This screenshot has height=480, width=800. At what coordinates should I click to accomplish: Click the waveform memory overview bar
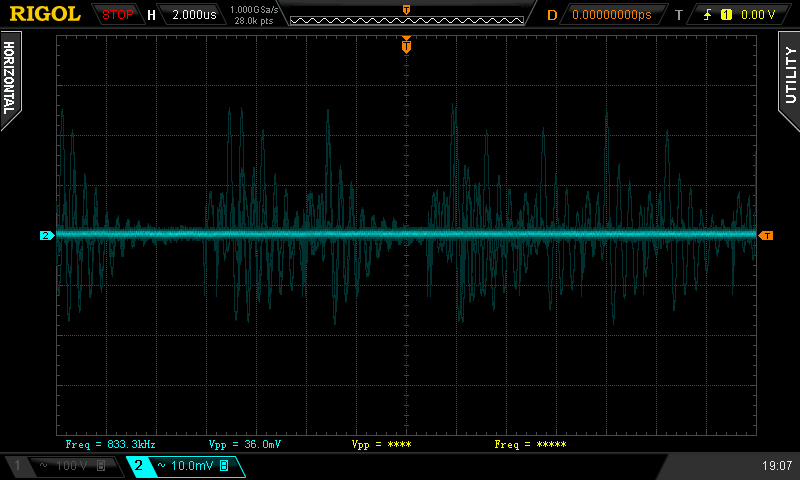[x=406, y=16]
